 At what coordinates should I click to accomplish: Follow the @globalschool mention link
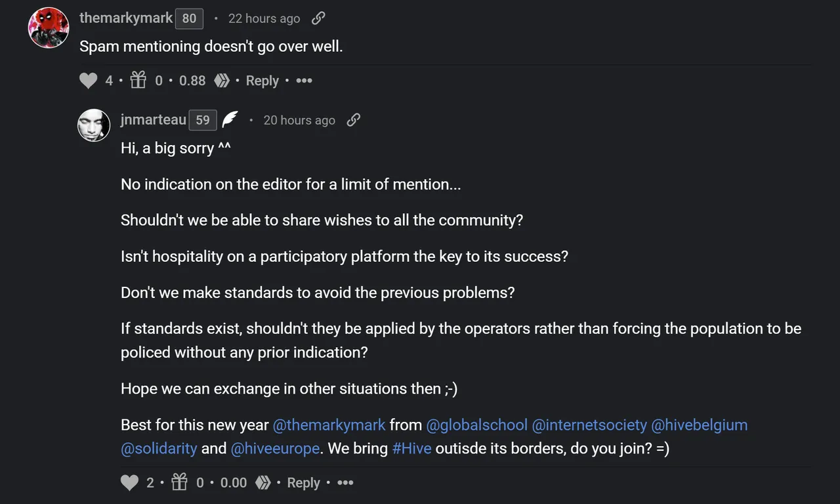[477, 425]
